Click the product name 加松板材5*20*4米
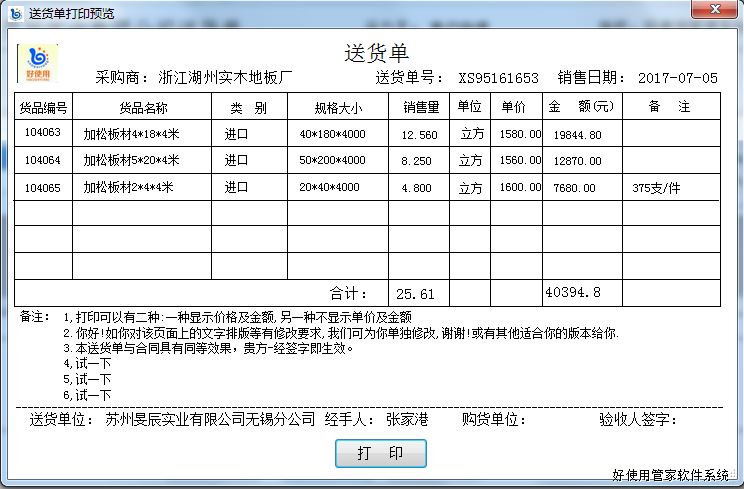This screenshot has width=744, height=489. click(x=131, y=160)
